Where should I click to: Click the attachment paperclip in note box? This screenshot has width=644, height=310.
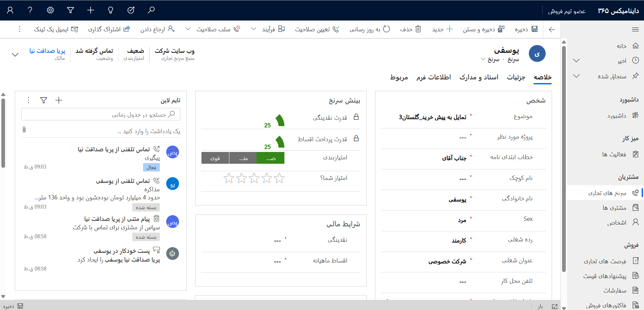[x=24, y=130]
